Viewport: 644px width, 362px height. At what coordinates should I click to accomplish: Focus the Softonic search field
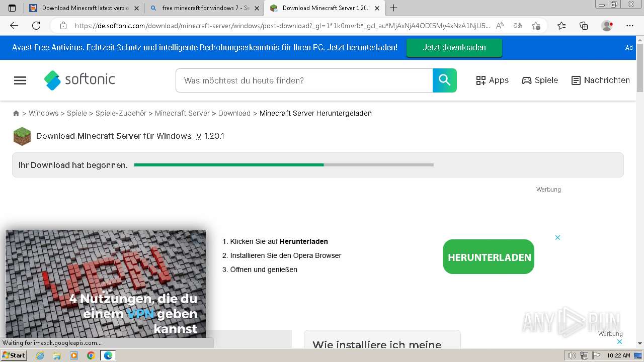click(x=304, y=80)
